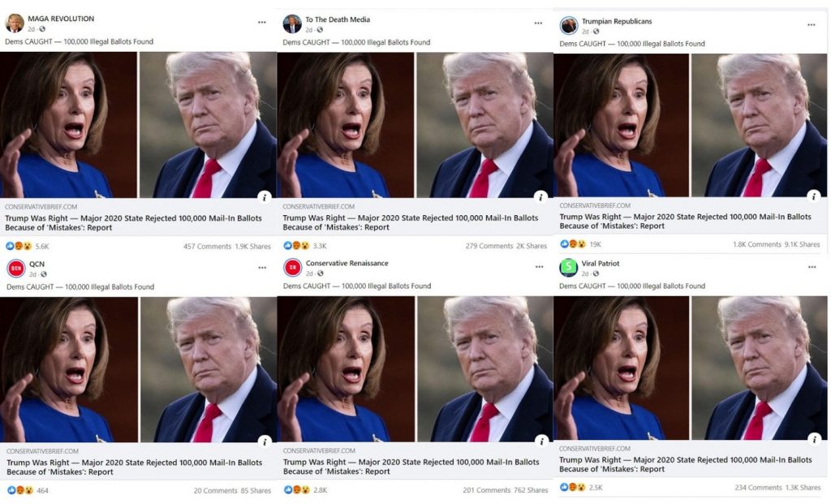This screenshot has height=504, width=831.
Task: Open the options menu on MAGA REVOLUTION post
Action: pyautogui.click(x=261, y=23)
